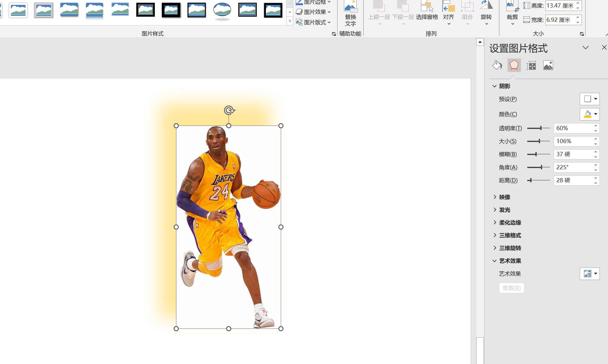The height and width of the screenshot is (364, 608).
Task: Open Fill & Line tab icon
Action: pos(497,65)
